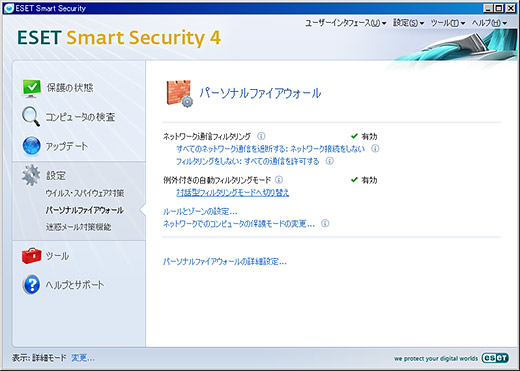Select the コンピュータの検査 magnifier icon
This screenshot has height=371, width=520.
[31, 116]
